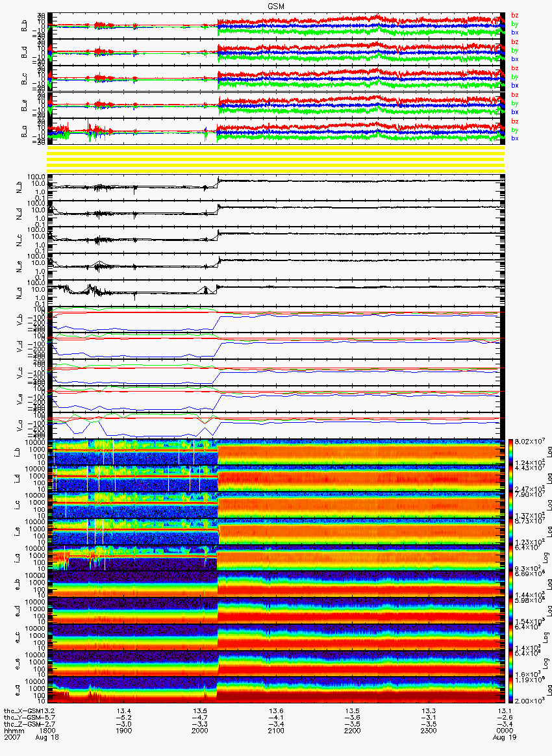Select the e_d electron spectrogram label
Screen dimensions: 552x756
click(x=18, y=612)
